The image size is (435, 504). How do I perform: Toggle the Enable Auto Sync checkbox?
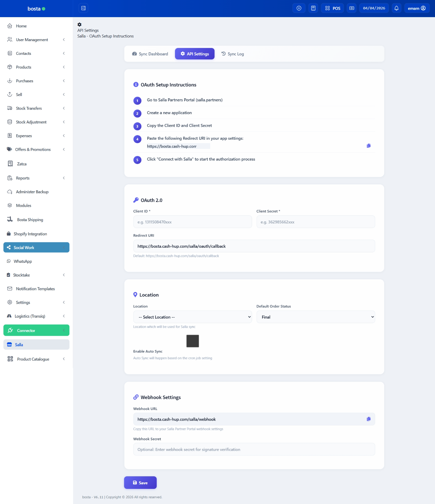pos(192,341)
